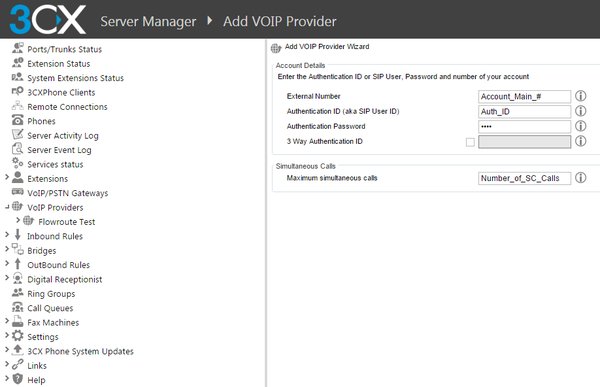Click the VoIP/PSTN Gateways device icon

click(x=18, y=192)
